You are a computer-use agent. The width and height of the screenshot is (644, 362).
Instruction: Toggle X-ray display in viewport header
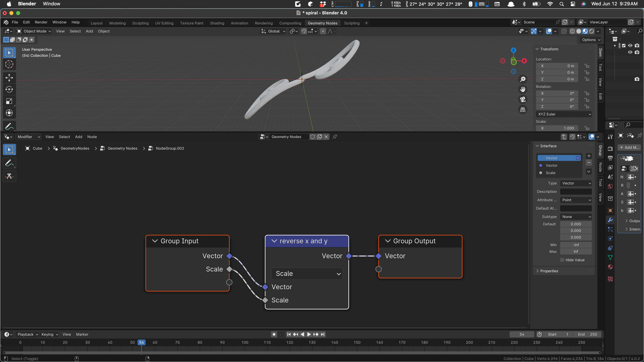(564, 31)
